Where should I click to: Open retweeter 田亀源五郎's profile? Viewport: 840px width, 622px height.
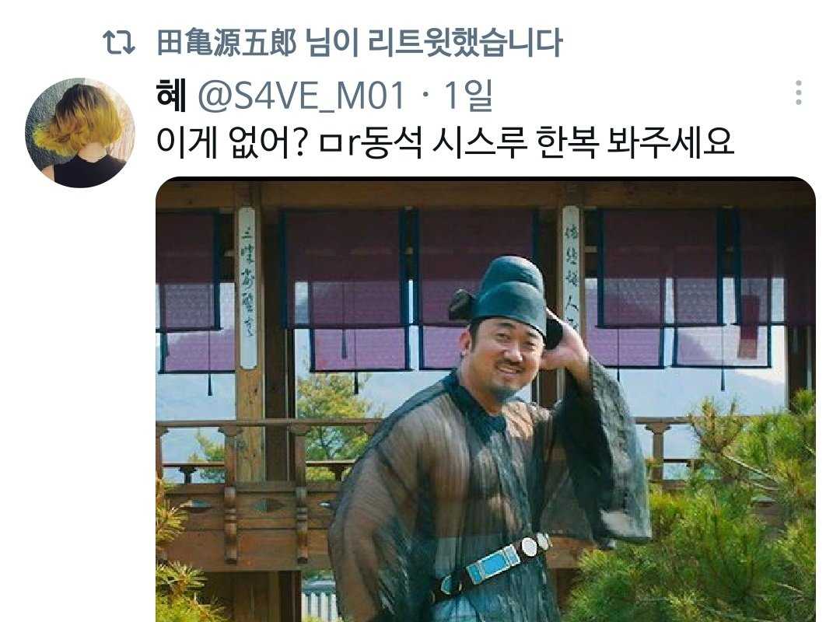click(226, 42)
